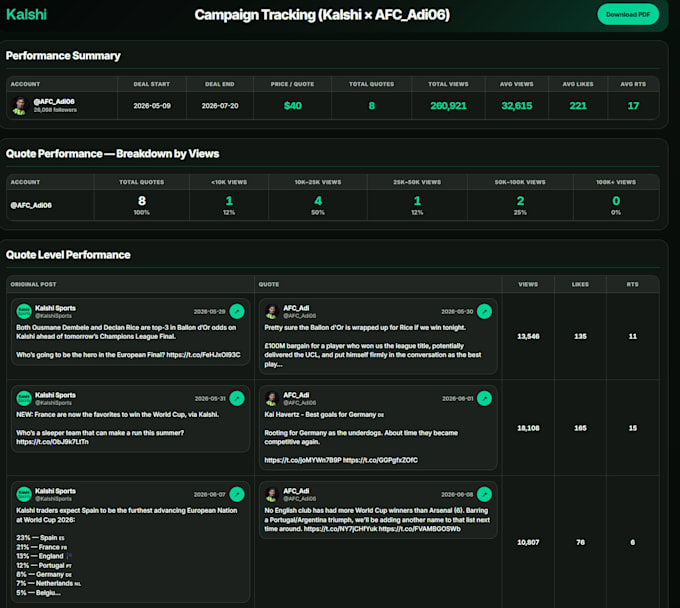The image size is (680, 608).
Task: Click the 165 likes cell
Action: (580, 428)
